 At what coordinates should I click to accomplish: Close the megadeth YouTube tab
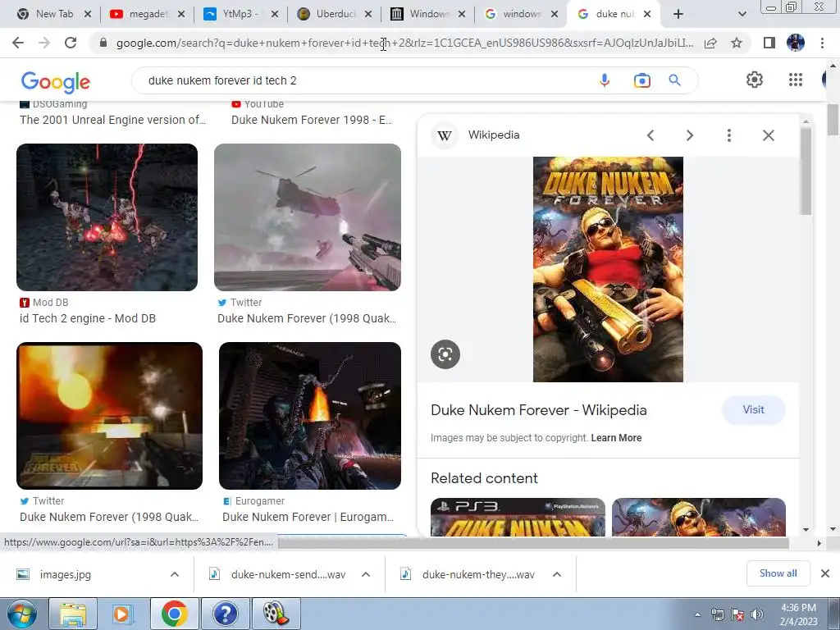click(181, 15)
